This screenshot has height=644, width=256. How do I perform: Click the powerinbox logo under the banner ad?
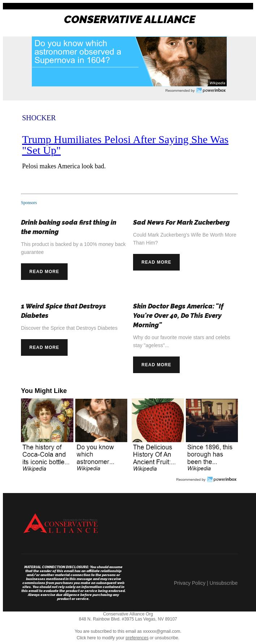click(x=211, y=90)
